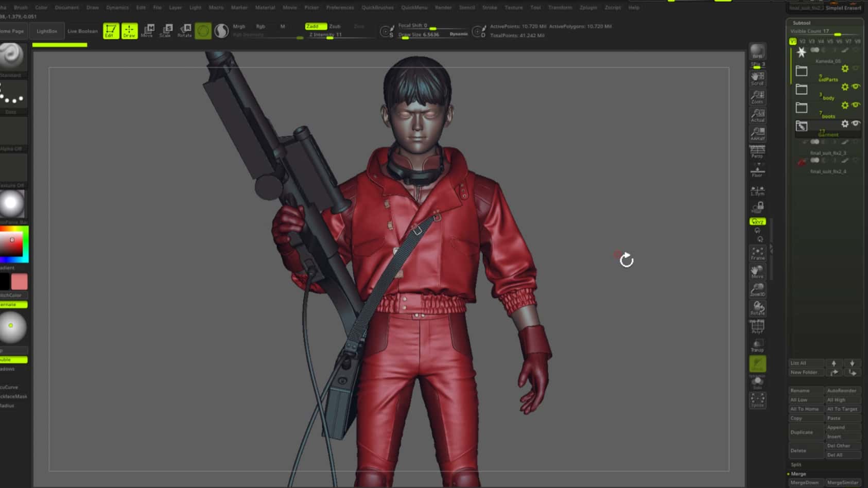Select visibility set V1

[x=793, y=41]
